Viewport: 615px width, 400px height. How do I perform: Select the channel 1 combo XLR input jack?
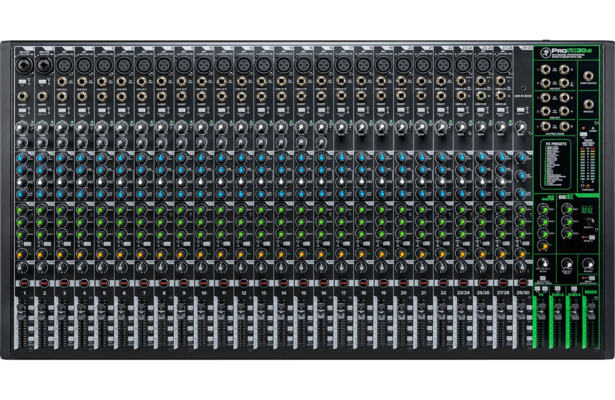click(24, 65)
